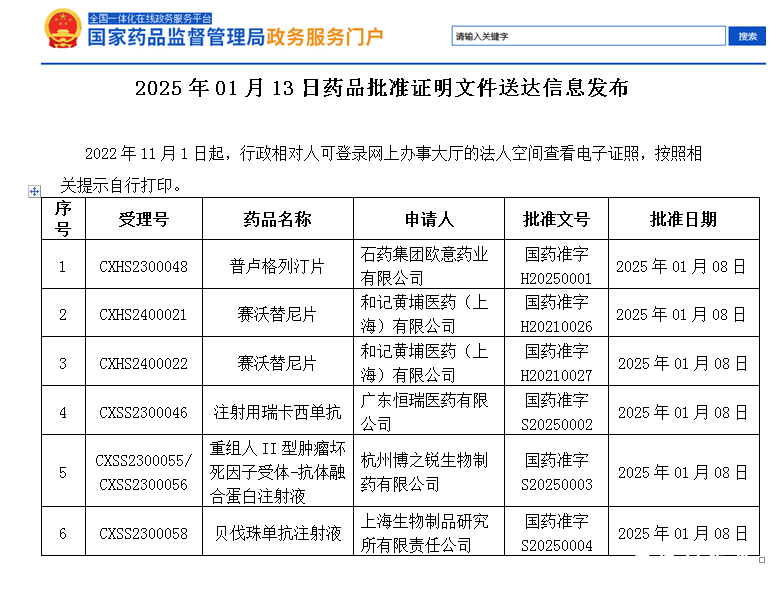Select applicant 广东恒瑞医药有限公司
778x612 pixels.
click(x=424, y=412)
